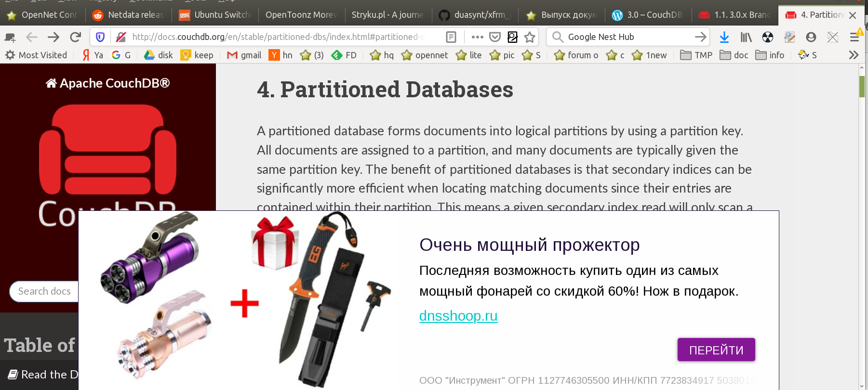The width and height of the screenshot is (868, 390).
Task: Toggle Reader View in address bar
Action: (451, 37)
